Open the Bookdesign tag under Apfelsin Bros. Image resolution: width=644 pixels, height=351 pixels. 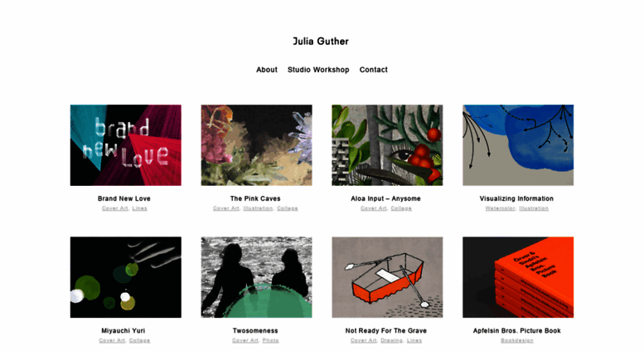point(517,340)
